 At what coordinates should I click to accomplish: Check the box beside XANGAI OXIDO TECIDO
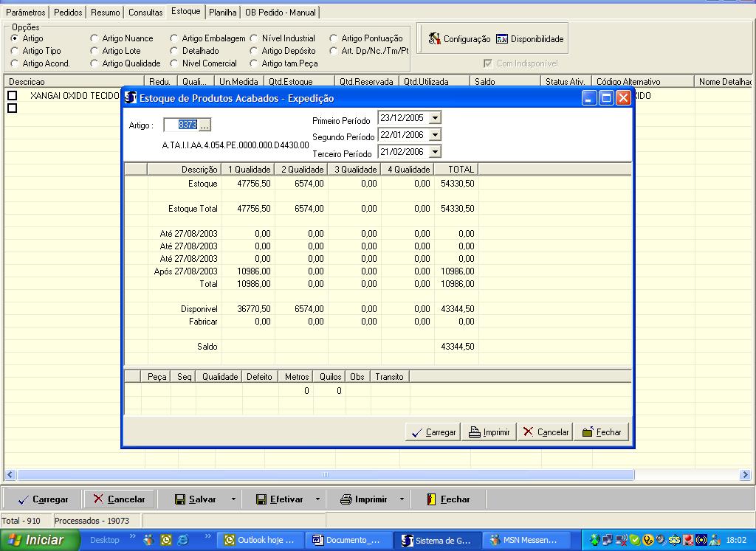(x=13, y=96)
